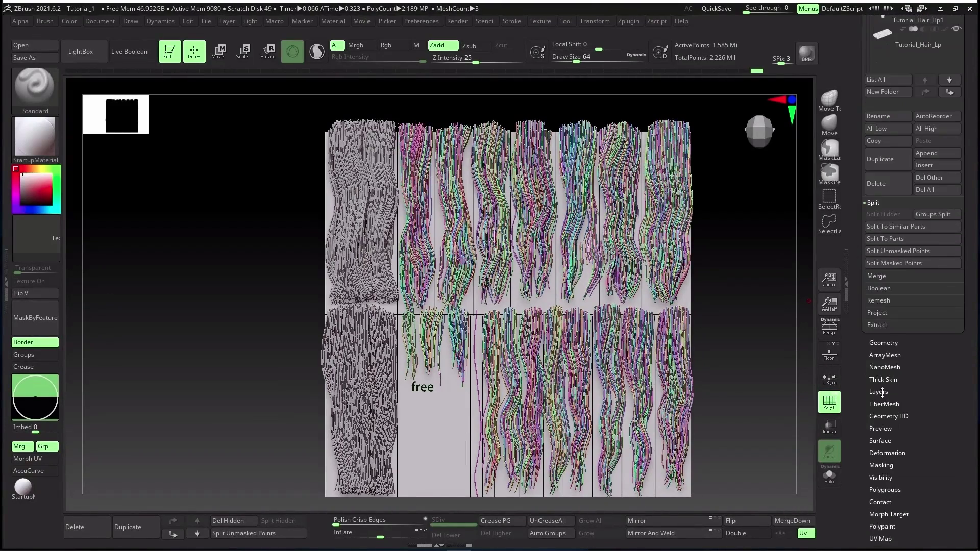This screenshot has width=980, height=551.
Task: Select the SelectLasso brush
Action: (x=829, y=223)
